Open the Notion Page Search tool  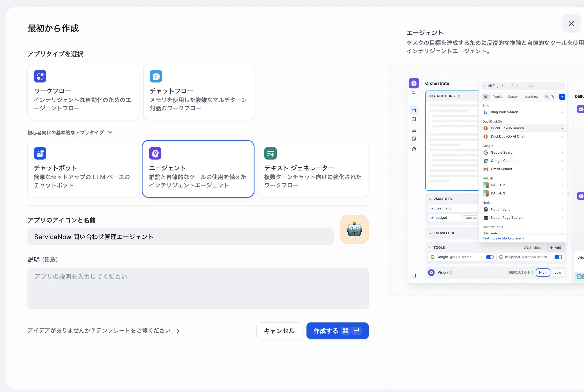pyautogui.click(x=506, y=217)
